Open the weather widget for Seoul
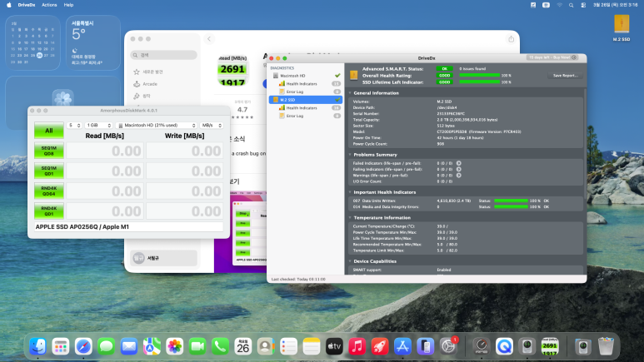Viewport: 644px width, 362px height. (93, 42)
